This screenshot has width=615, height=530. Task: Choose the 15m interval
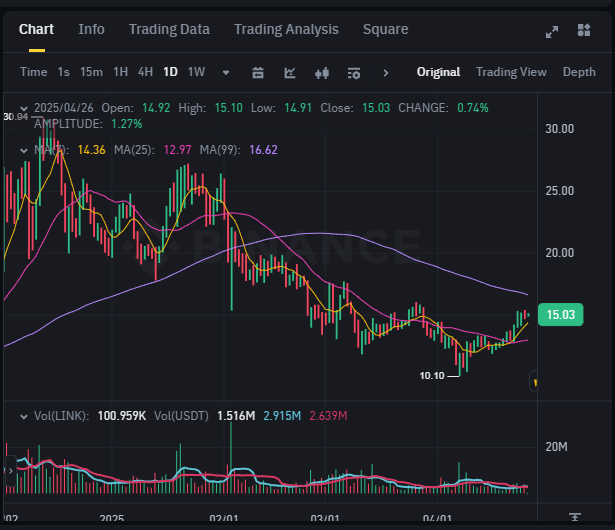91,72
